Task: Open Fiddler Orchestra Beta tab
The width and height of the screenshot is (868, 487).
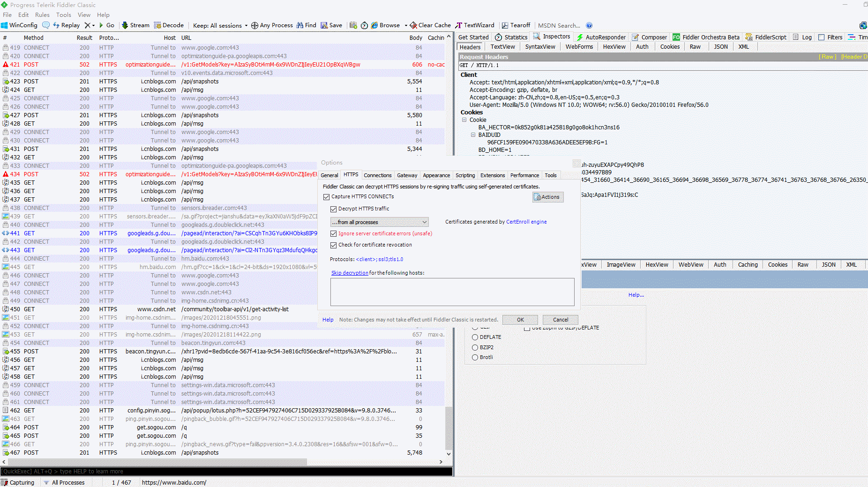Action: coord(706,37)
